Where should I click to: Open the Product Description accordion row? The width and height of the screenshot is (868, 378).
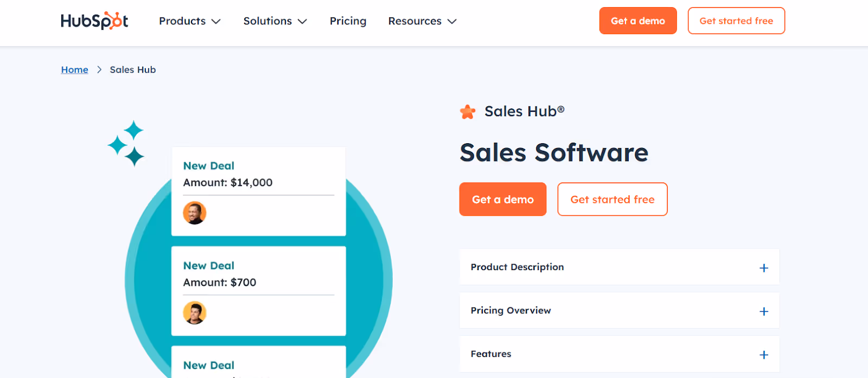point(620,267)
